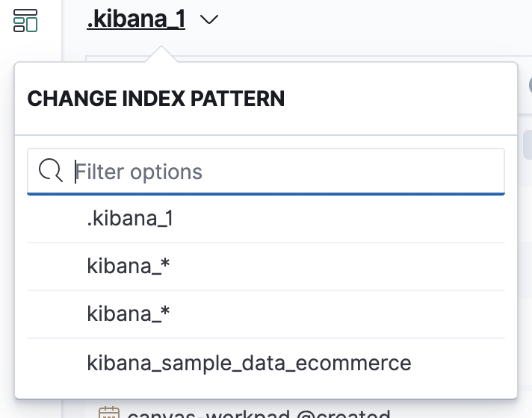Click the Change Index Pattern heading
Viewport: 532px width, 418px height.
[x=156, y=99]
